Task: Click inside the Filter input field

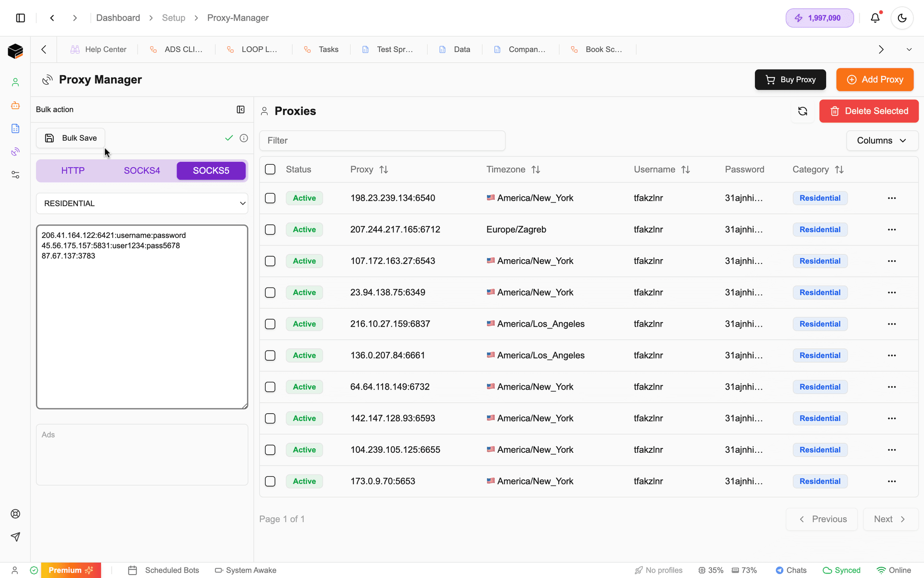Action: pyautogui.click(x=382, y=140)
